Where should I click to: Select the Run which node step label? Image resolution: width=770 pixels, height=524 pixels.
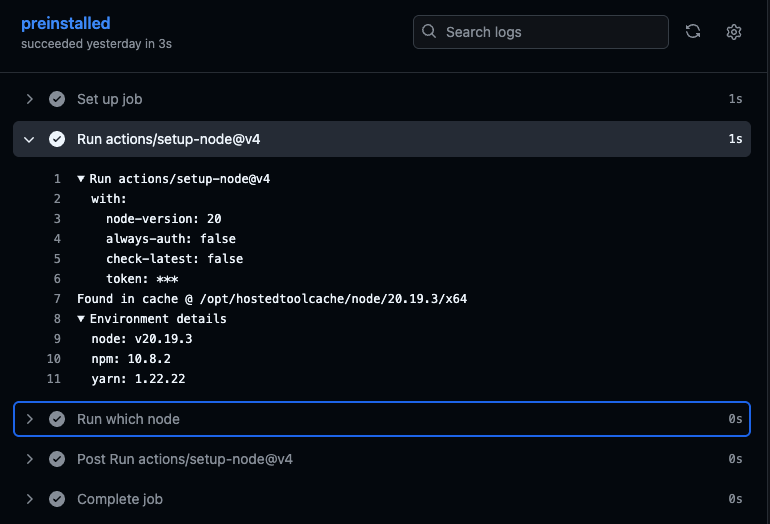(128, 419)
